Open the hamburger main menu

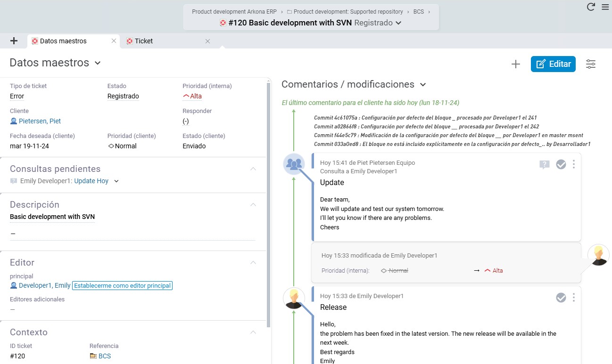tap(605, 7)
